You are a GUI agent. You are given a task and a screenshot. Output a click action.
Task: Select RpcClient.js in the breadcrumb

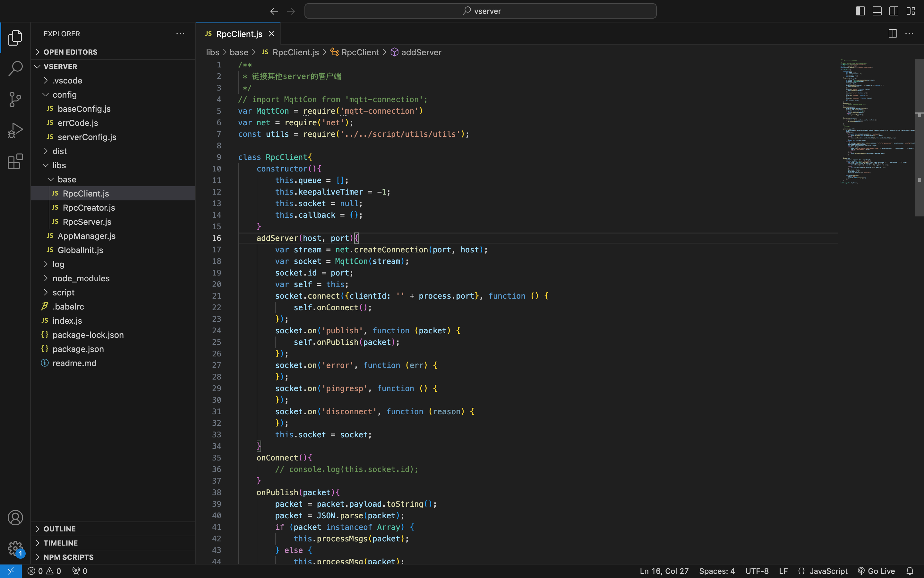coord(291,52)
